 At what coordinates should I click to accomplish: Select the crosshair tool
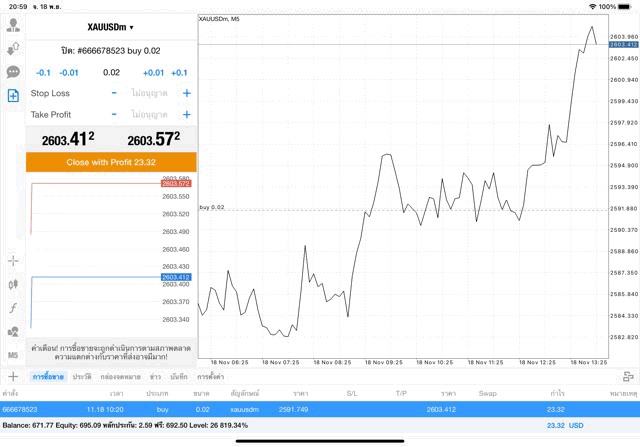(13, 260)
